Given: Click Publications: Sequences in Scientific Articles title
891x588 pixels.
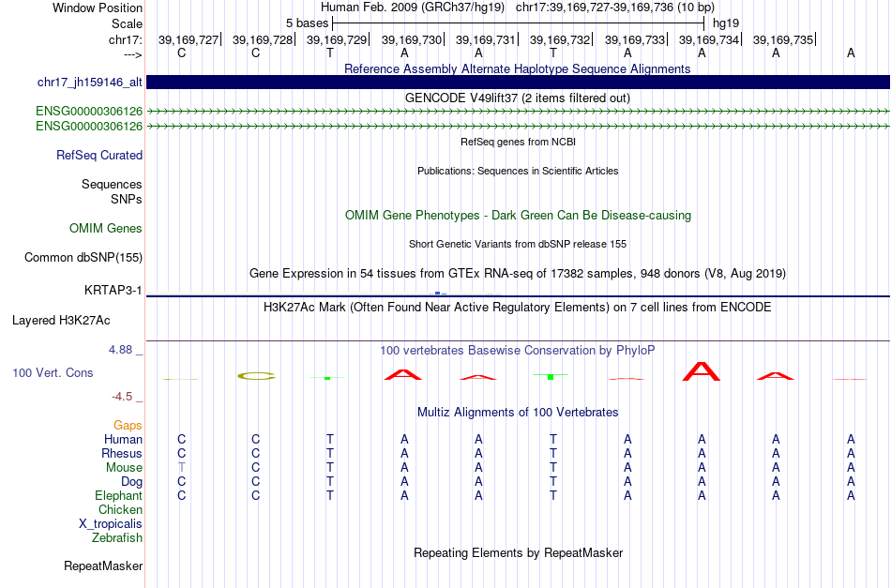Looking at the screenshot, I should click(518, 171).
